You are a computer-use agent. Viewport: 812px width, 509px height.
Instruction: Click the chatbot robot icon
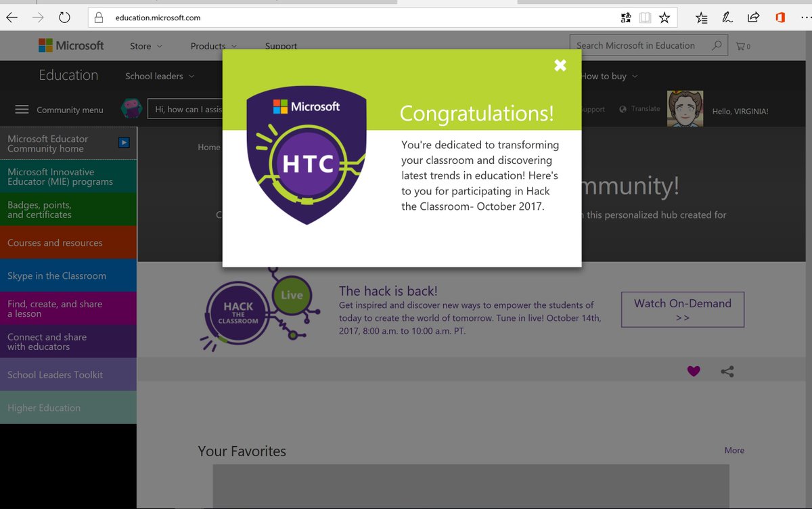coord(131,108)
